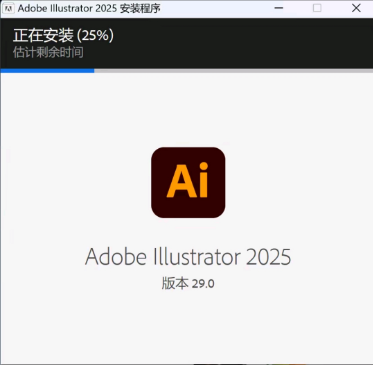Close the Illustrator 2025 installer
Screen dimensions: 373x365
[356, 8]
